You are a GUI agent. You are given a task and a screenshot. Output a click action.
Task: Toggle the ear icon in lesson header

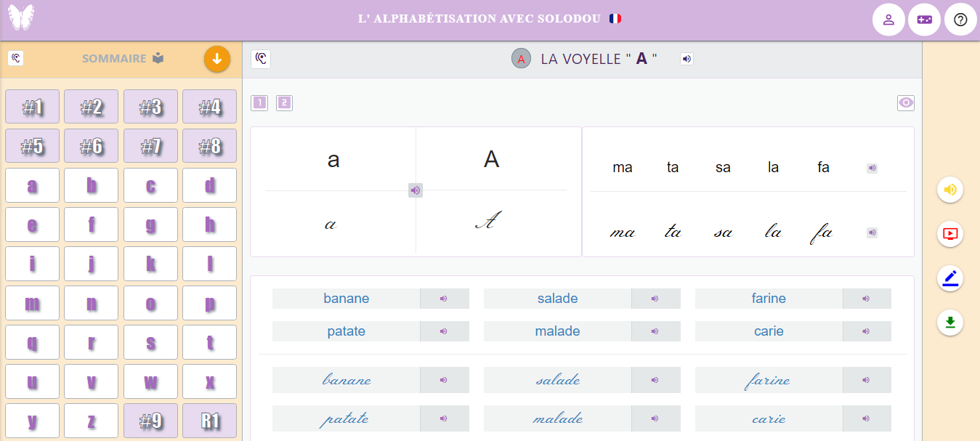[261, 59]
